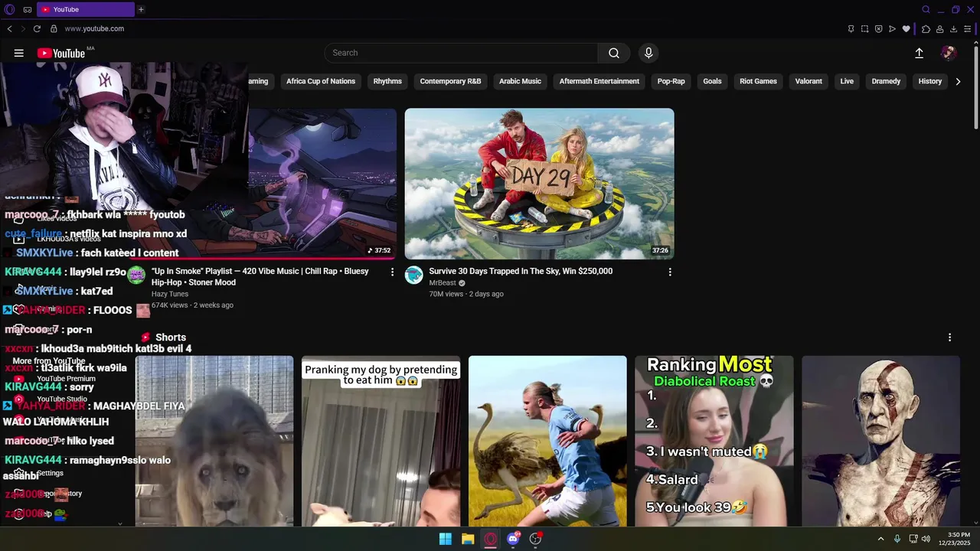Image resolution: width=980 pixels, height=551 pixels.
Task: Select the Riot Games chip
Action: [758, 81]
